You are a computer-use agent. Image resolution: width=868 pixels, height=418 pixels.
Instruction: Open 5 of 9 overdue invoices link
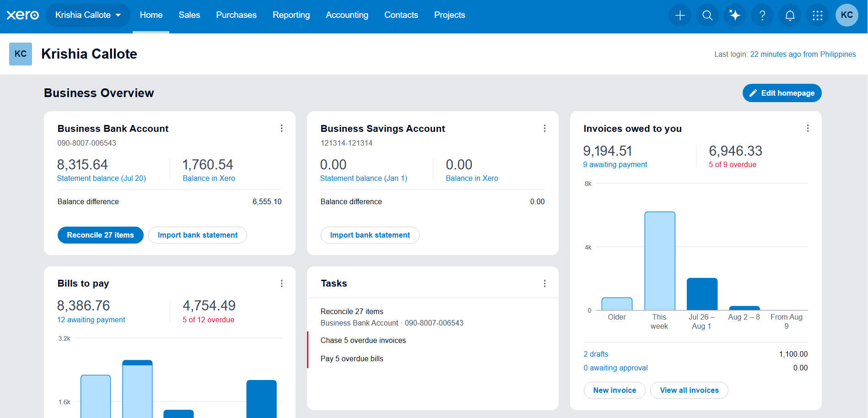(x=733, y=165)
